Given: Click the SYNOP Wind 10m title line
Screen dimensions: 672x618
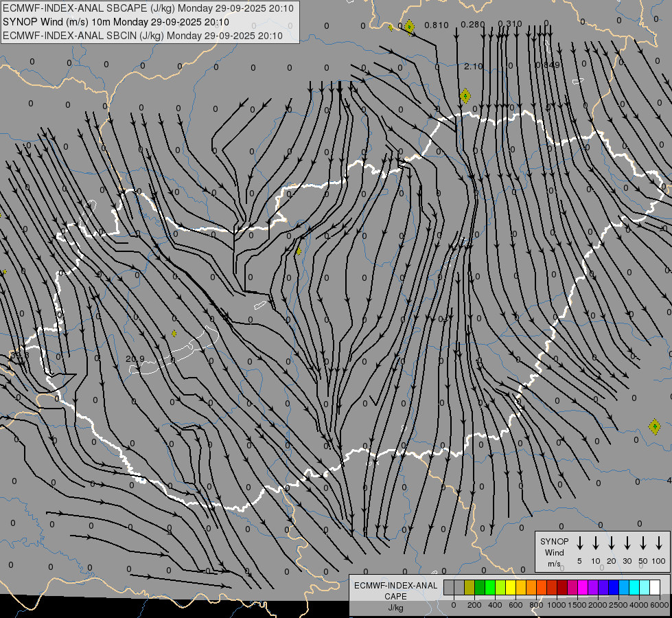Looking at the screenshot, I should pos(116,22).
